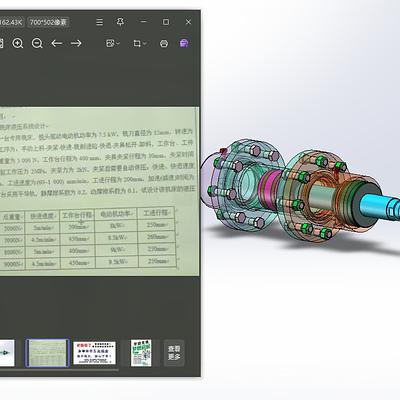Maximize the image viewer window
Viewport: 400px width, 400px height.
tap(166, 22)
